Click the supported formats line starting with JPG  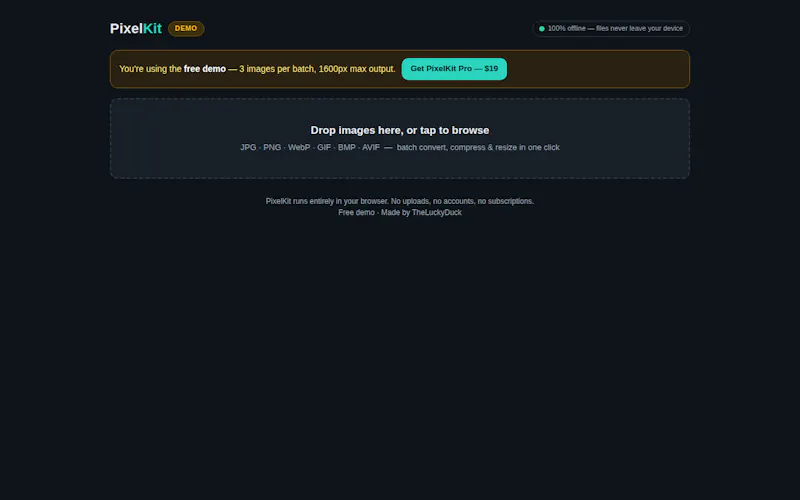[399, 147]
